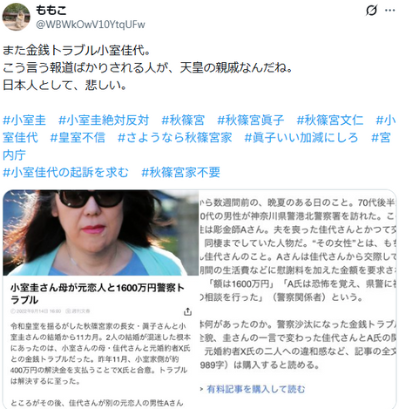This screenshot has width=405, height=409.
Task: Open ももこ's profile avatar picture
Action: coord(16,17)
